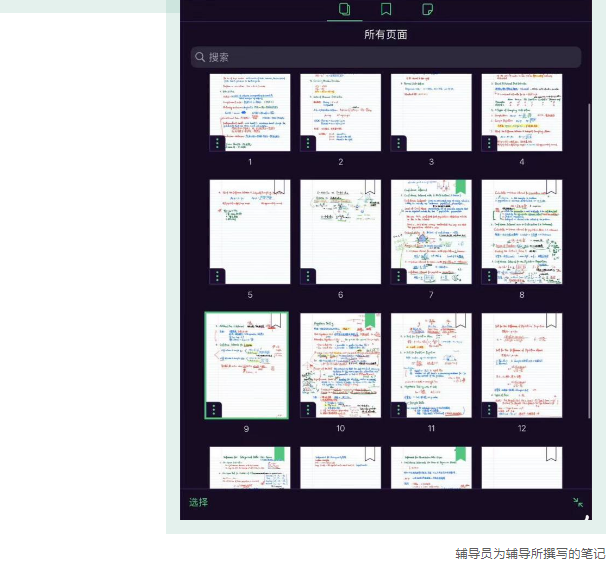Collapse the page panel with arrows icon
The width and height of the screenshot is (615, 566).
click(578, 503)
